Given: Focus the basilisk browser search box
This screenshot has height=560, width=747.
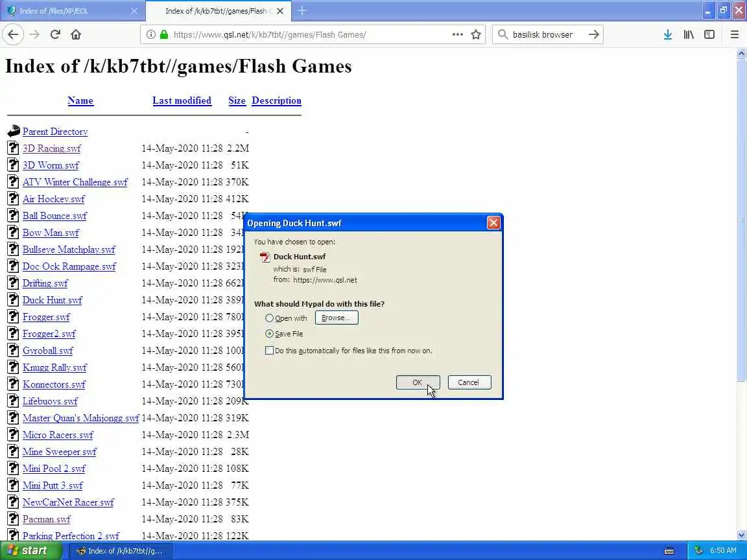Looking at the screenshot, I should pyautogui.click(x=547, y=34).
